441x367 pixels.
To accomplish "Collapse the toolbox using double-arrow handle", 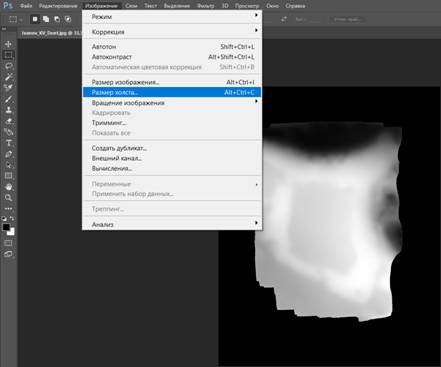I will pos(4,29).
